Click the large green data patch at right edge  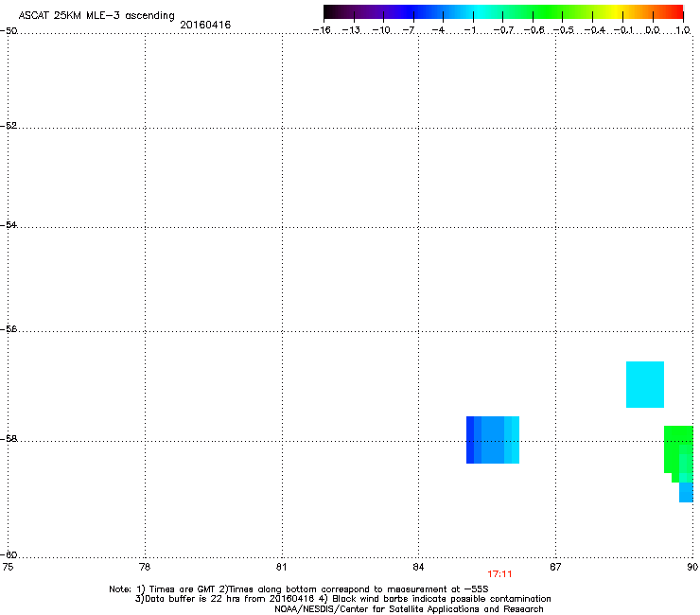click(678, 454)
